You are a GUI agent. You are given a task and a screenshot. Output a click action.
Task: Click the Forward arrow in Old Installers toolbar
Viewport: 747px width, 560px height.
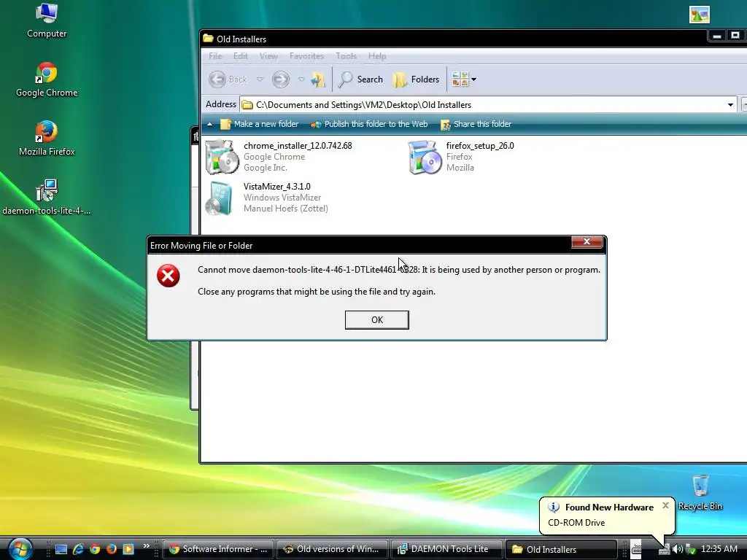click(x=280, y=79)
